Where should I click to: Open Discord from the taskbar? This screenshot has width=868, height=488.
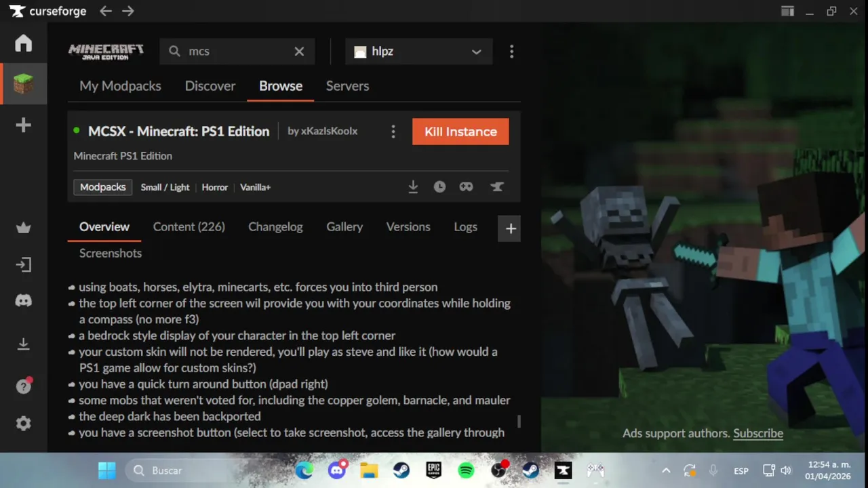tap(337, 470)
